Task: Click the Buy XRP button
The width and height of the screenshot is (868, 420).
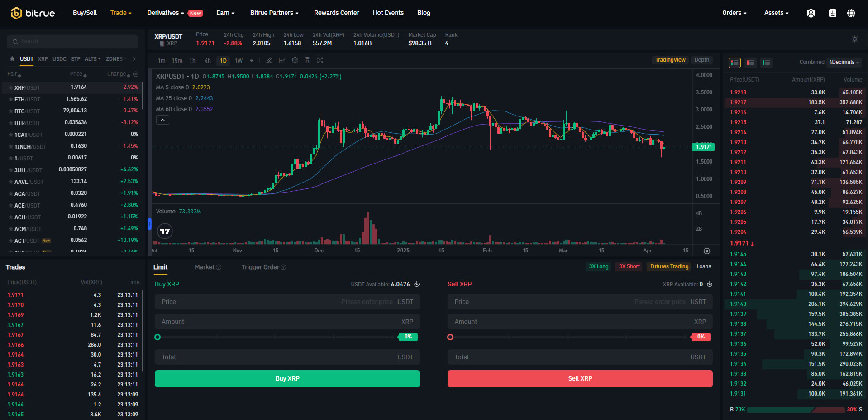Action: (287, 378)
